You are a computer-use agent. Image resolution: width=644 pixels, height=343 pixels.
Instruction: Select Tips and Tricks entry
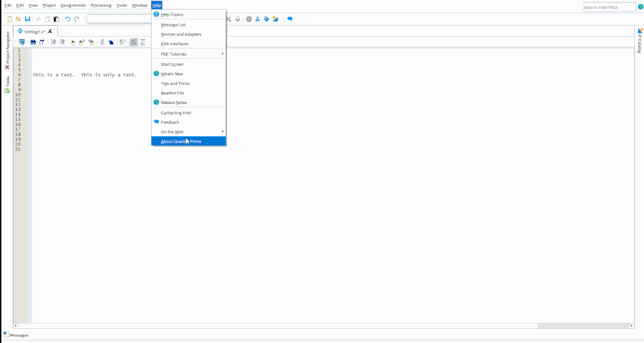[x=189, y=83]
